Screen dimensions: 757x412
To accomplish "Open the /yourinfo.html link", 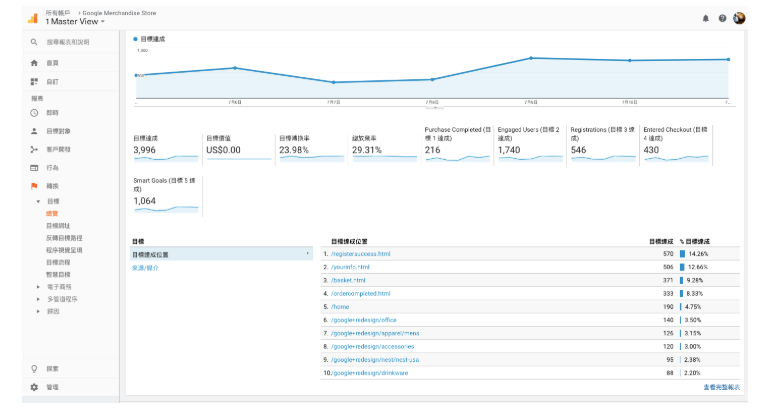I will (x=350, y=267).
